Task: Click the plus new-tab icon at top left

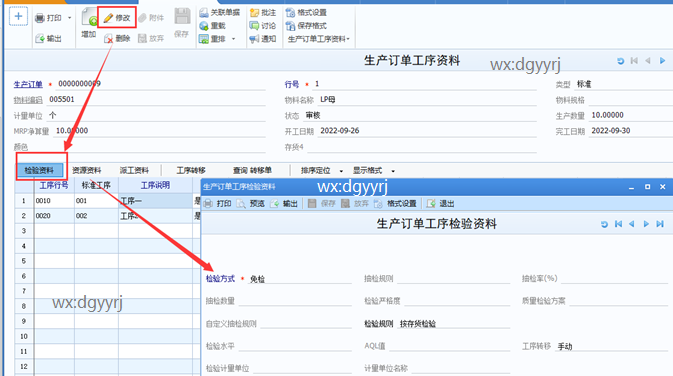Action: (18, 17)
